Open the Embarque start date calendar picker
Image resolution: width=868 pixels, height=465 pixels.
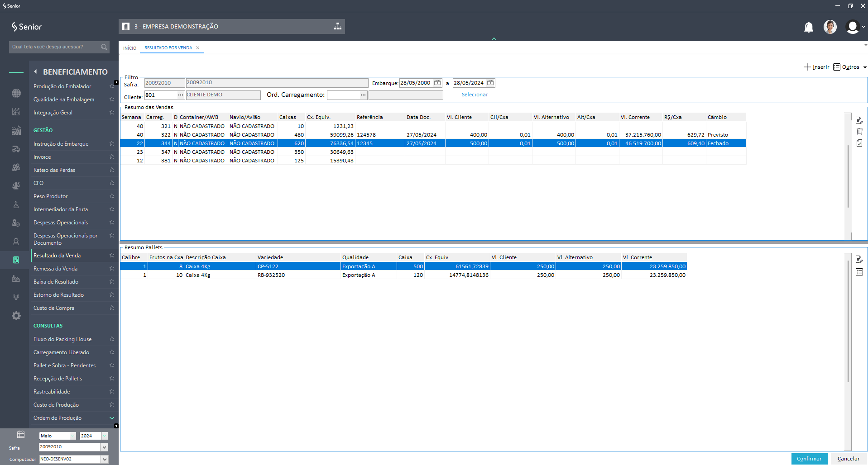pyautogui.click(x=437, y=83)
